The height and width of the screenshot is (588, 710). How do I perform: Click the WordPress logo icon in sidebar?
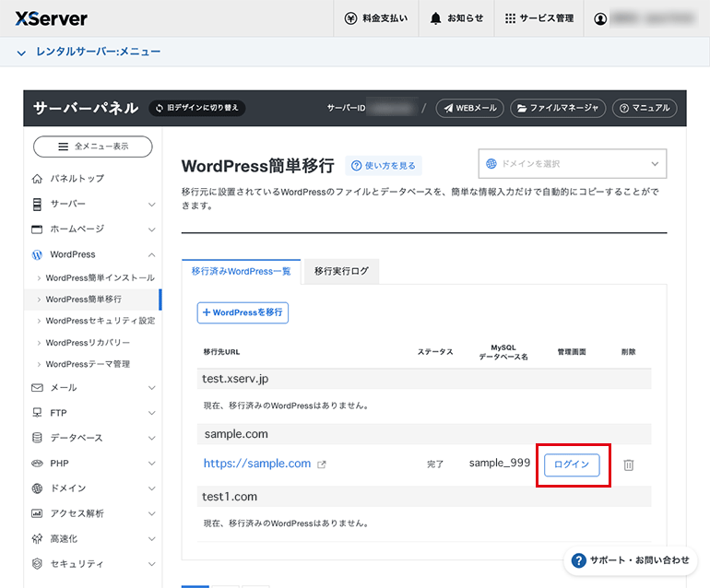[37, 255]
